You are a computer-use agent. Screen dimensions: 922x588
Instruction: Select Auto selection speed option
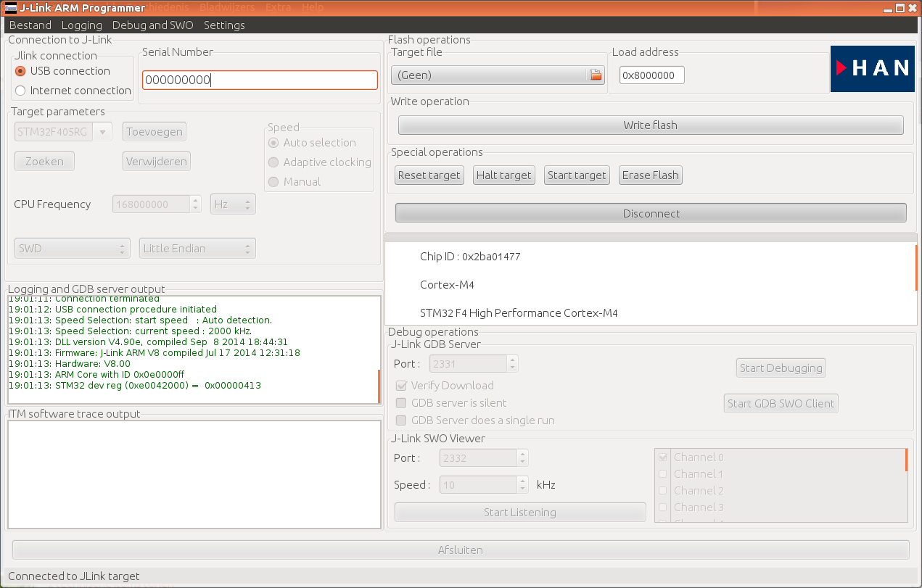pyautogui.click(x=273, y=143)
